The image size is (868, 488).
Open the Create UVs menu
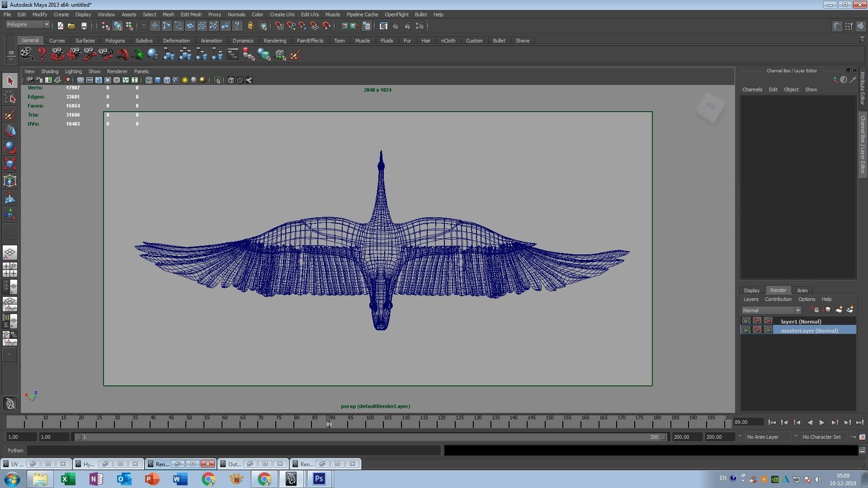click(282, 14)
